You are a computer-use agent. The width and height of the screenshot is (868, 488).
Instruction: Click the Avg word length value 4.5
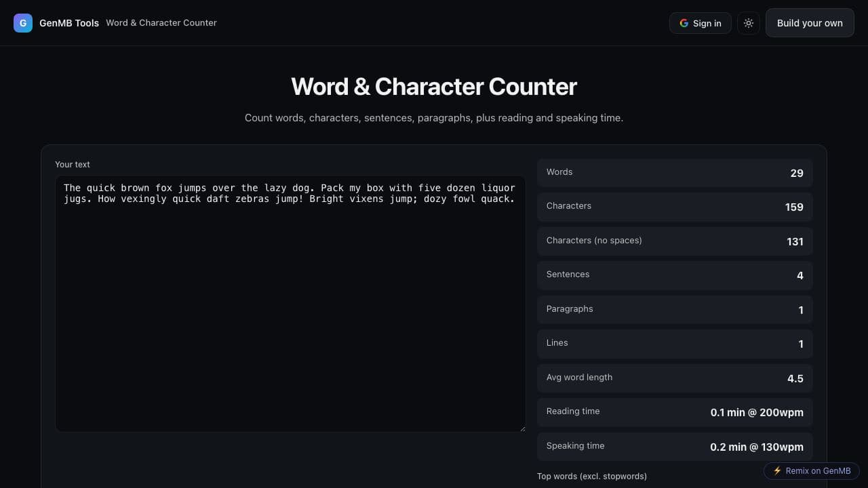pos(795,379)
